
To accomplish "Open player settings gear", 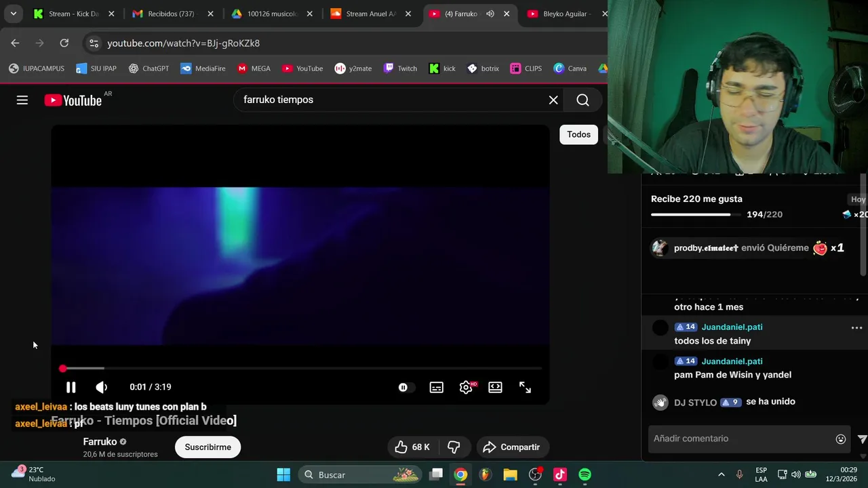I will (x=467, y=387).
